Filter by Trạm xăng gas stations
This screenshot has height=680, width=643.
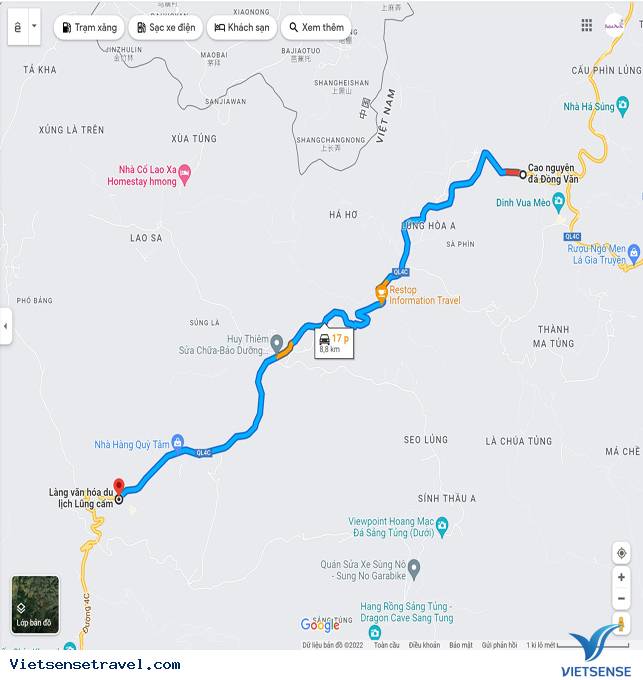pyautogui.click(x=89, y=27)
